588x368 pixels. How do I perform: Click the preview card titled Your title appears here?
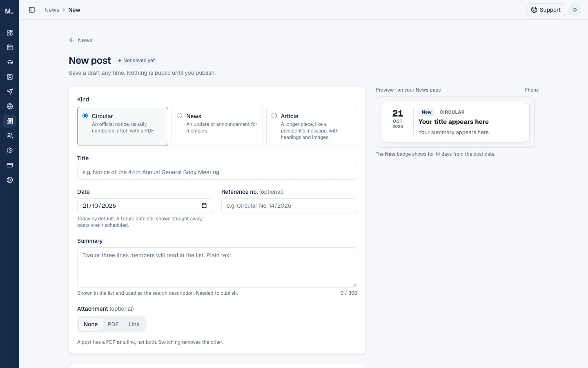click(x=455, y=122)
